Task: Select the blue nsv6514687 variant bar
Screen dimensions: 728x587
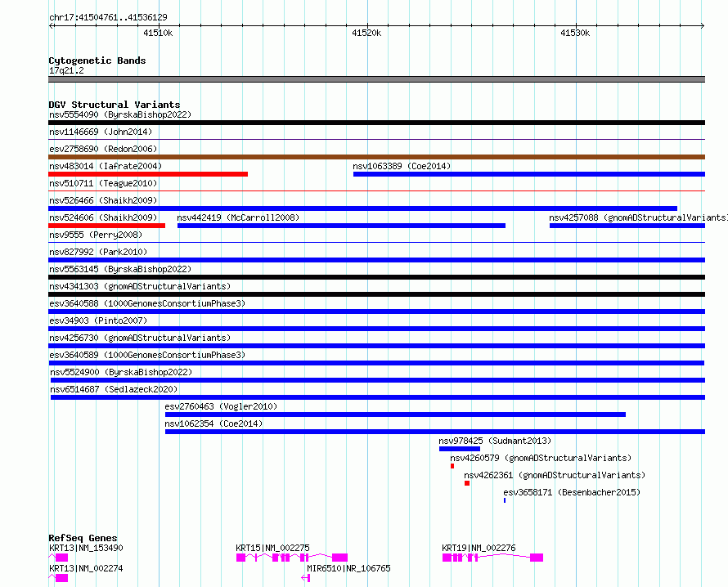Action: click(x=378, y=397)
